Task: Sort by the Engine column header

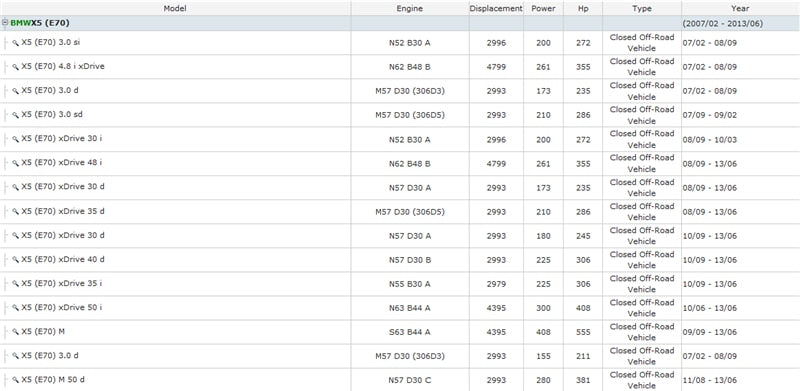Action: pos(410,8)
